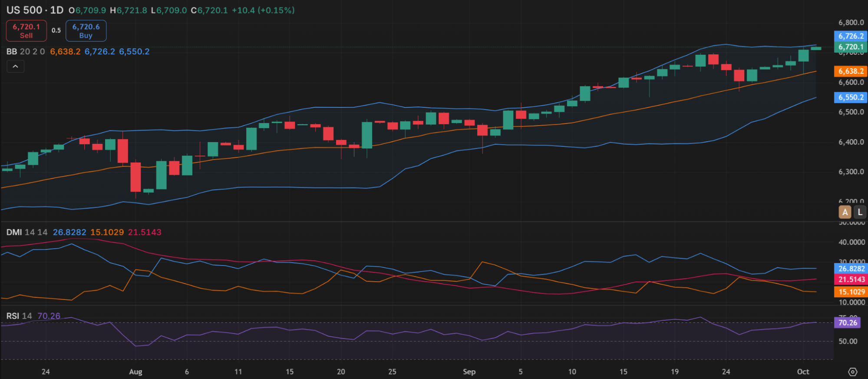Toggle the auto scale "A" button

tap(845, 212)
